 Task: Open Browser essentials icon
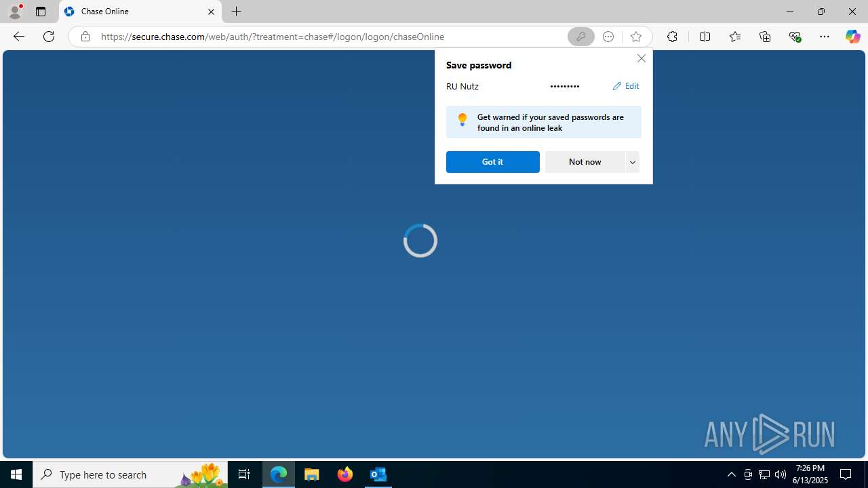795,37
